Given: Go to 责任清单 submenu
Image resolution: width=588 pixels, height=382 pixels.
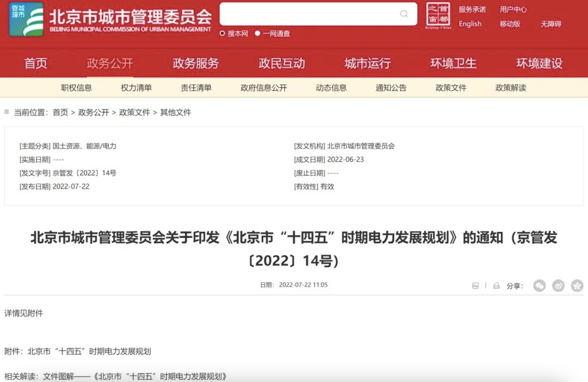Looking at the screenshot, I should pyautogui.click(x=196, y=88).
